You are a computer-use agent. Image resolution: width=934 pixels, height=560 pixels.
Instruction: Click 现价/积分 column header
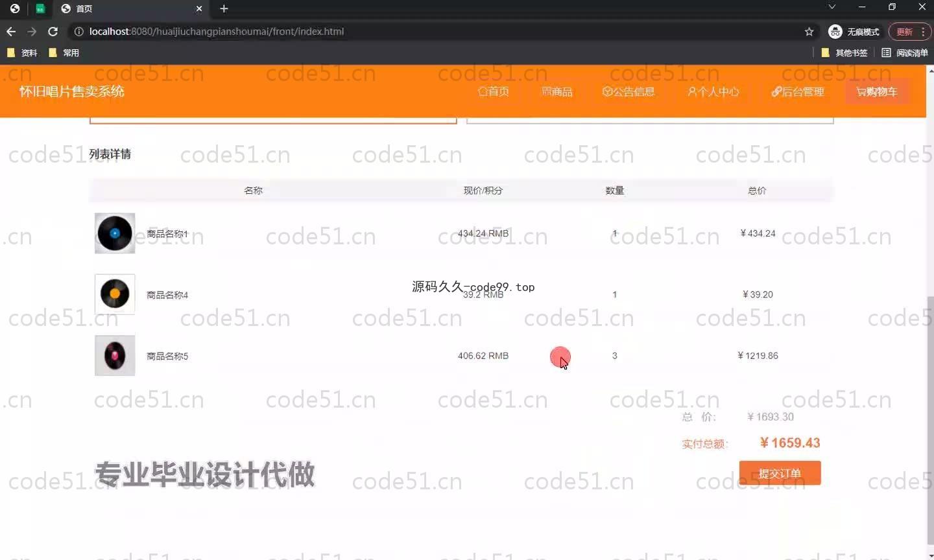click(x=483, y=191)
